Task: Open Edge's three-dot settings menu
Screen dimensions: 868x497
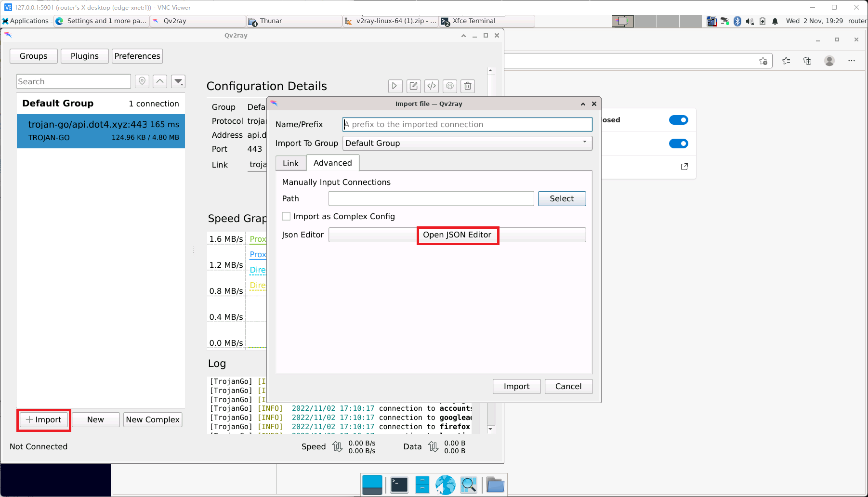Action: point(852,61)
